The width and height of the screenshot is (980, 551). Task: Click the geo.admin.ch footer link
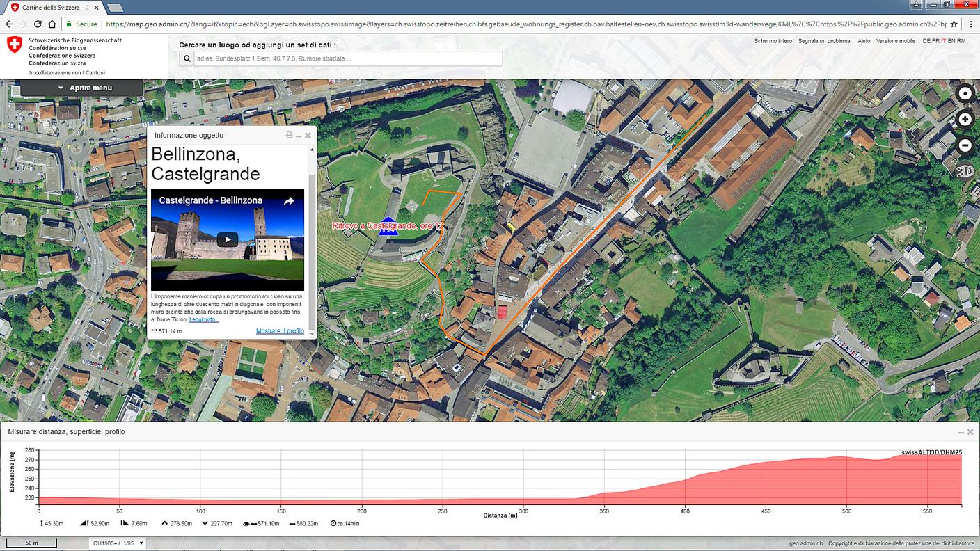tap(806, 543)
